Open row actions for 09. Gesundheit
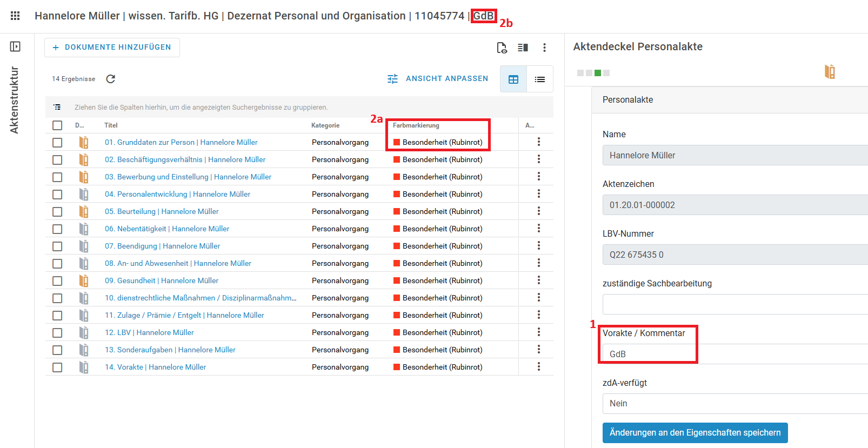The image size is (868, 448). [538, 280]
